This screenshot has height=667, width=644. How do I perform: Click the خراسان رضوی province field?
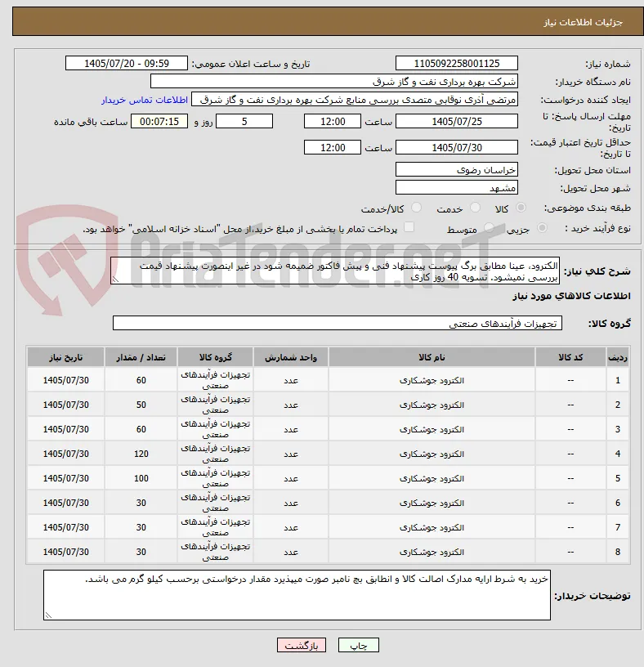point(457,170)
